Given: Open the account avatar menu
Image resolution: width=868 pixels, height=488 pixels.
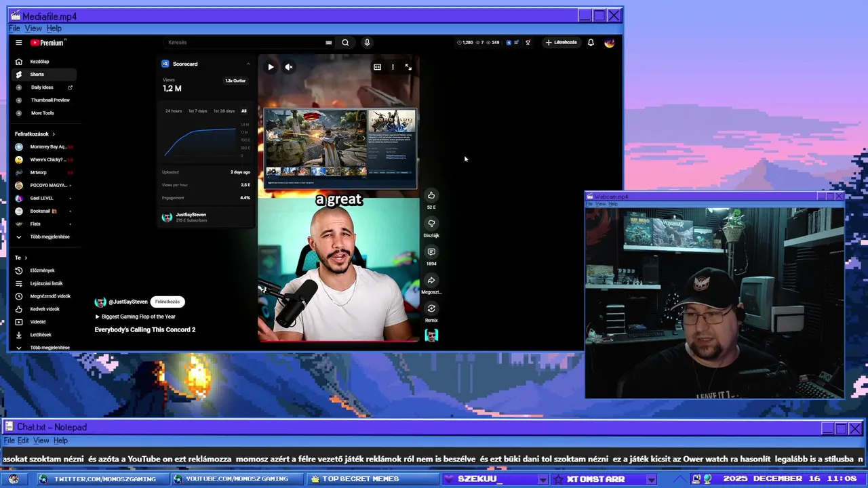Looking at the screenshot, I should pyautogui.click(x=609, y=43).
